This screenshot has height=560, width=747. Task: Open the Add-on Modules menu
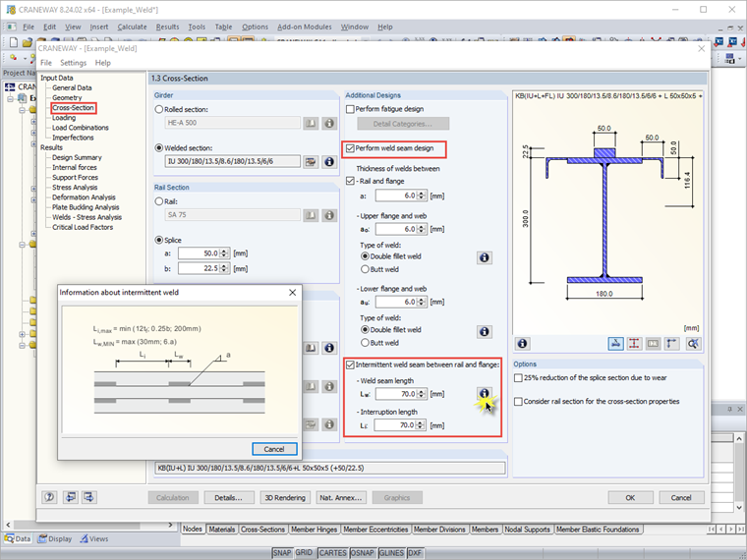point(305,27)
